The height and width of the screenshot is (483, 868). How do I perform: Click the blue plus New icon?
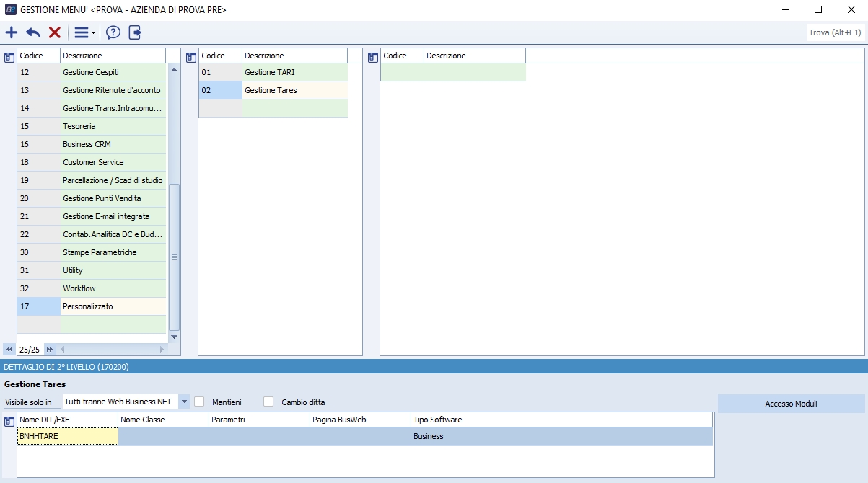(12, 32)
